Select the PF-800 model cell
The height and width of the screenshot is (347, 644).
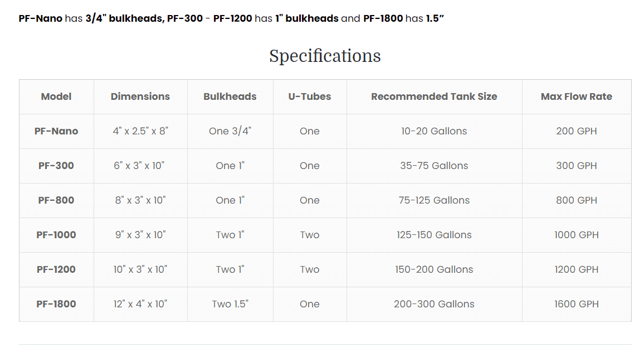[x=56, y=200]
